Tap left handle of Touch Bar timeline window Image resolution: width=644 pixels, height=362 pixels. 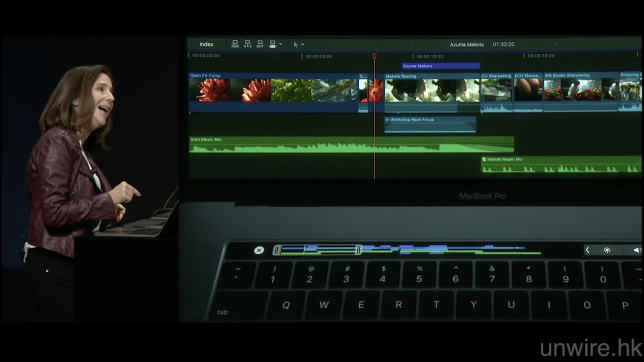click(x=276, y=250)
